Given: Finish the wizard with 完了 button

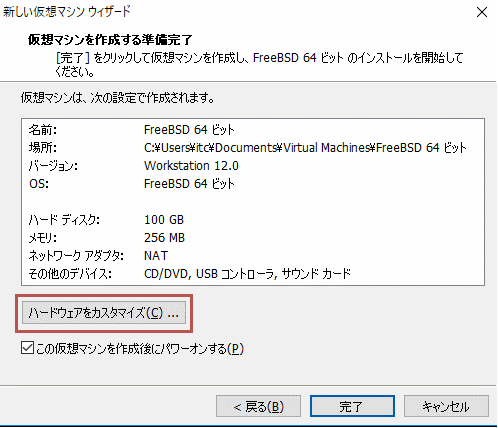Looking at the screenshot, I should (352, 406).
